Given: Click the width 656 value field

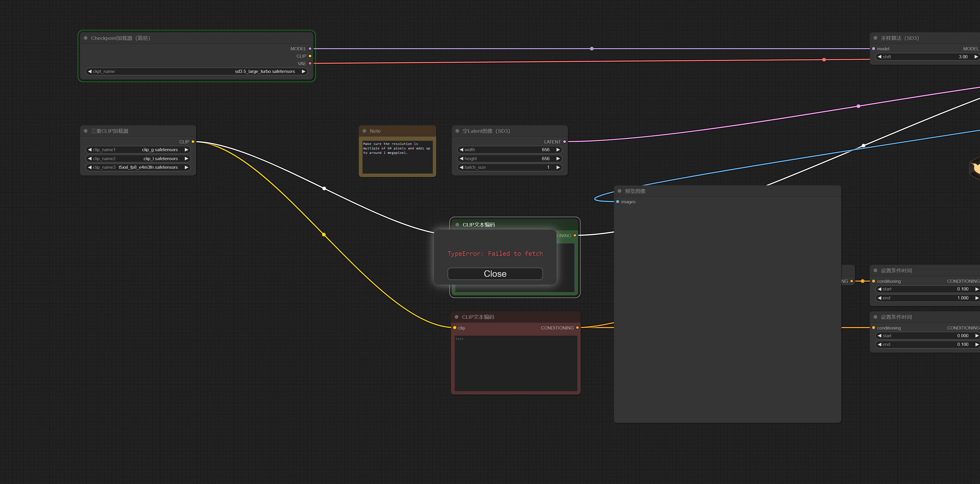Looking at the screenshot, I should pos(509,150).
